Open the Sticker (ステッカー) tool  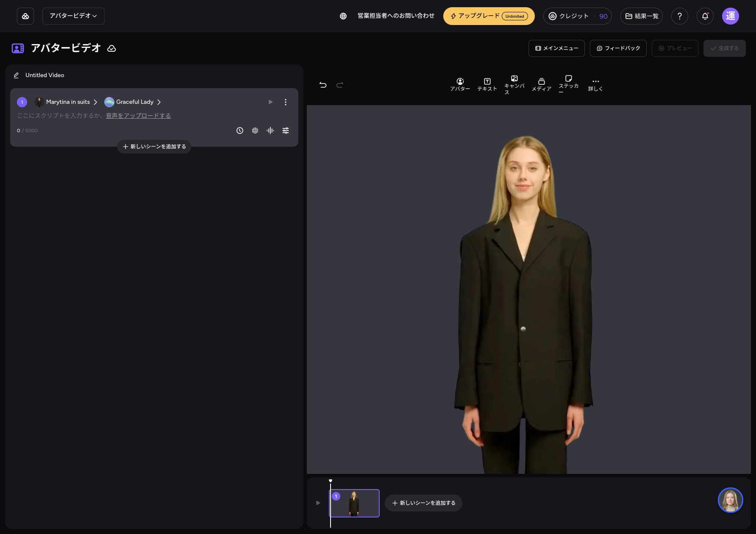click(x=568, y=84)
